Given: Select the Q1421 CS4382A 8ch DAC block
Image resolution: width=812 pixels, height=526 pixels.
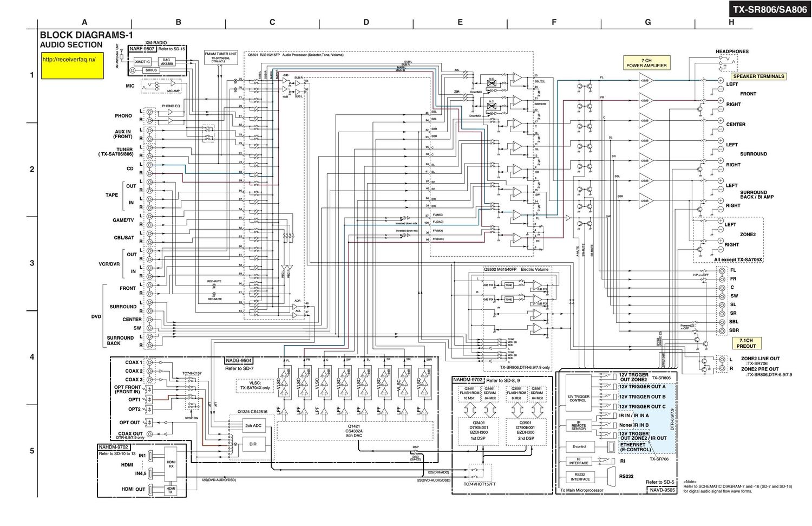Looking at the screenshot, I should click(355, 431).
